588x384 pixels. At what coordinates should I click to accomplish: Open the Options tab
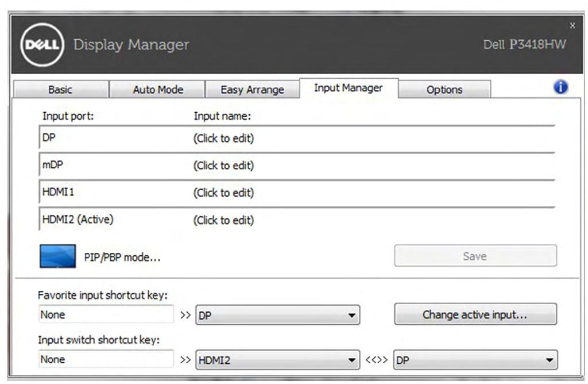444,90
